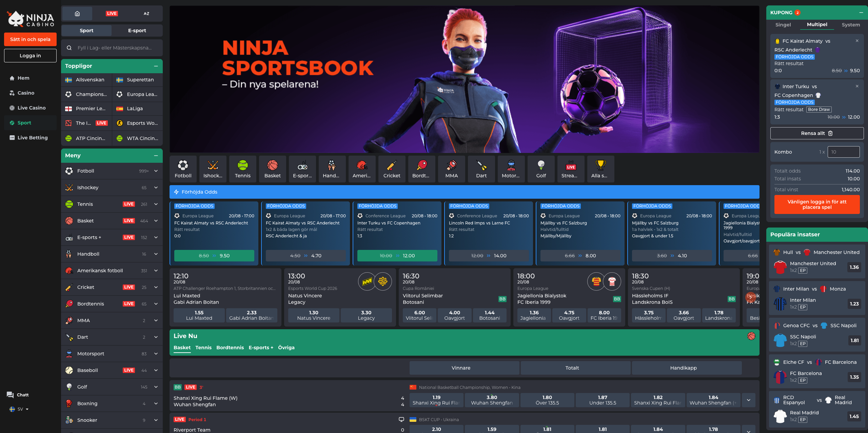Open Live Casino in sidebar
This screenshot has width=868, height=433.
pos(31,108)
